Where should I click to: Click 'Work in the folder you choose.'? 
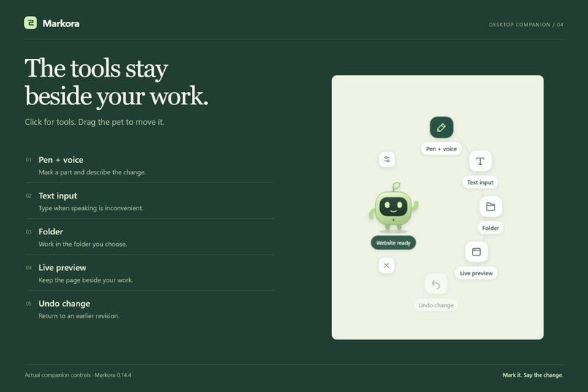coord(82,245)
